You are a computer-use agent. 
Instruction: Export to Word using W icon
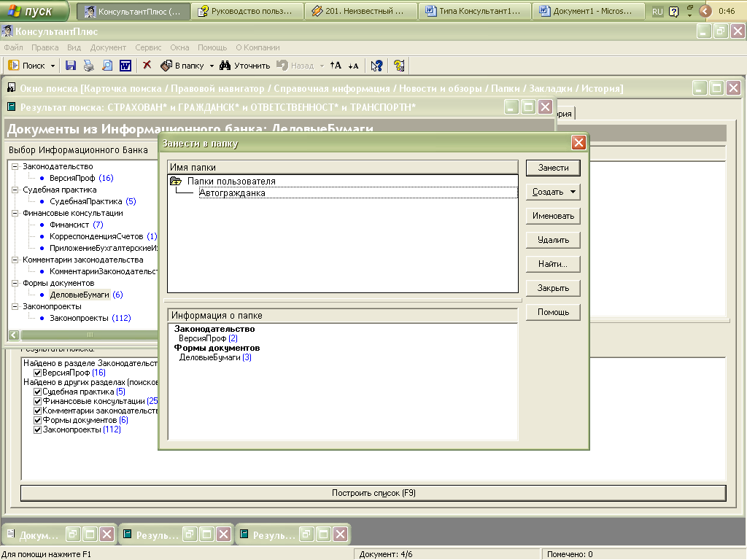(125, 66)
